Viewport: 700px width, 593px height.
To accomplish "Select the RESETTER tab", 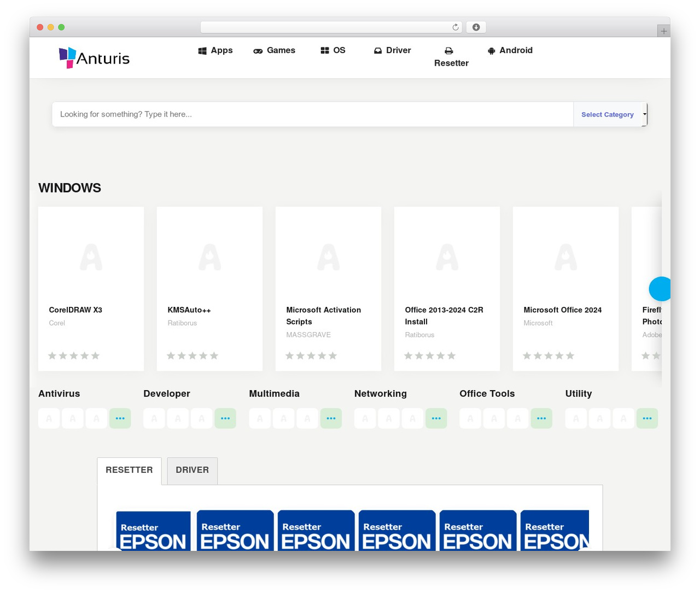I will coord(129,470).
